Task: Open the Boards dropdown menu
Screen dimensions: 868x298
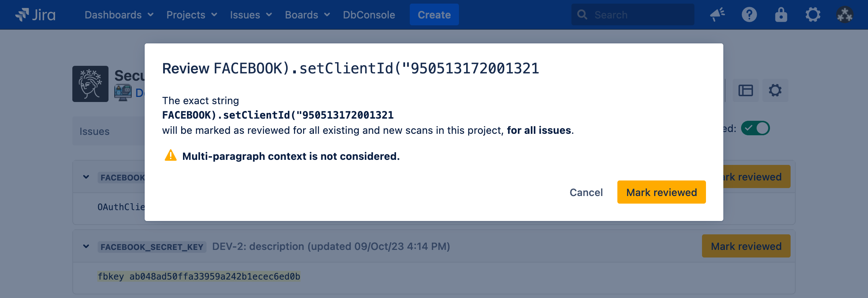Action: [307, 15]
